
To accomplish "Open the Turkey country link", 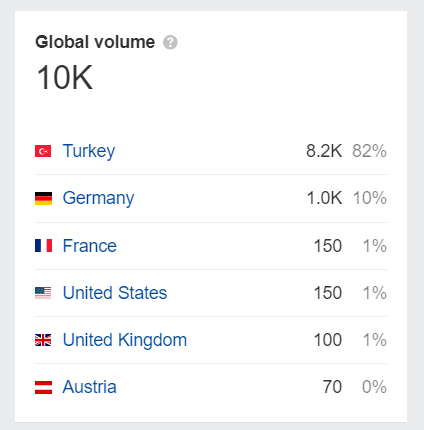I will (89, 152).
